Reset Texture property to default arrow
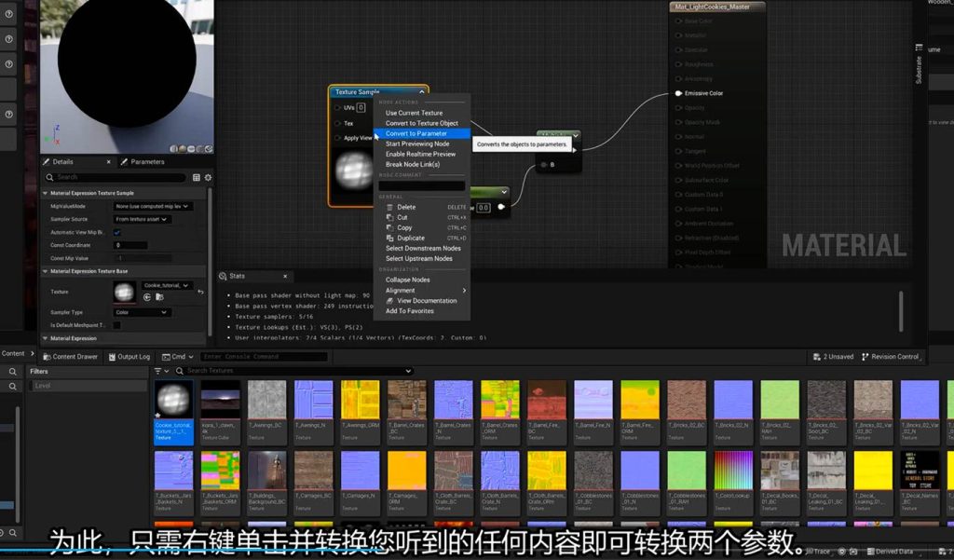The image size is (954, 560). pyautogui.click(x=201, y=292)
